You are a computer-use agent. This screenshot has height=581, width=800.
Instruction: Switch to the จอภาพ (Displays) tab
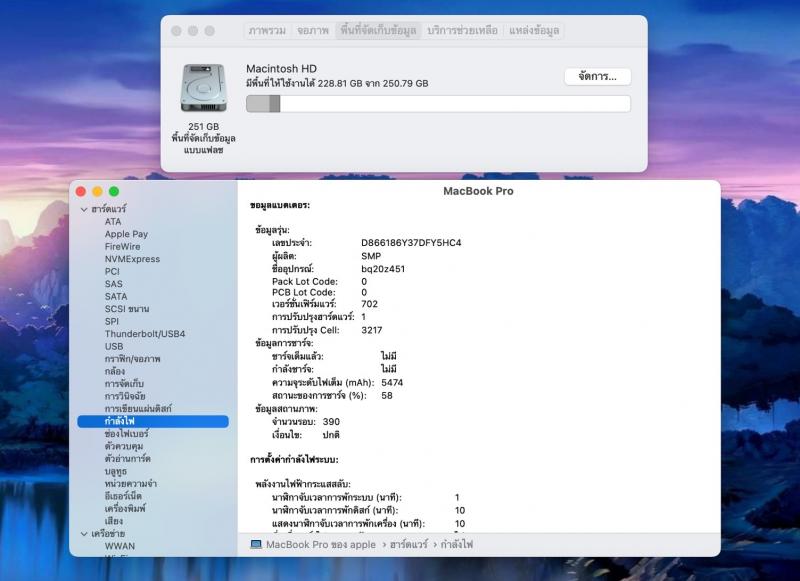pyautogui.click(x=313, y=31)
